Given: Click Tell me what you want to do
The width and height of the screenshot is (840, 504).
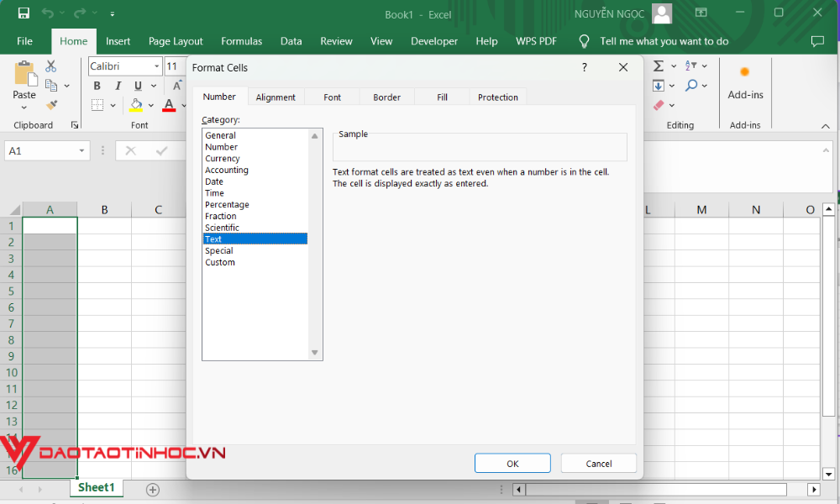Looking at the screenshot, I should coord(664,41).
